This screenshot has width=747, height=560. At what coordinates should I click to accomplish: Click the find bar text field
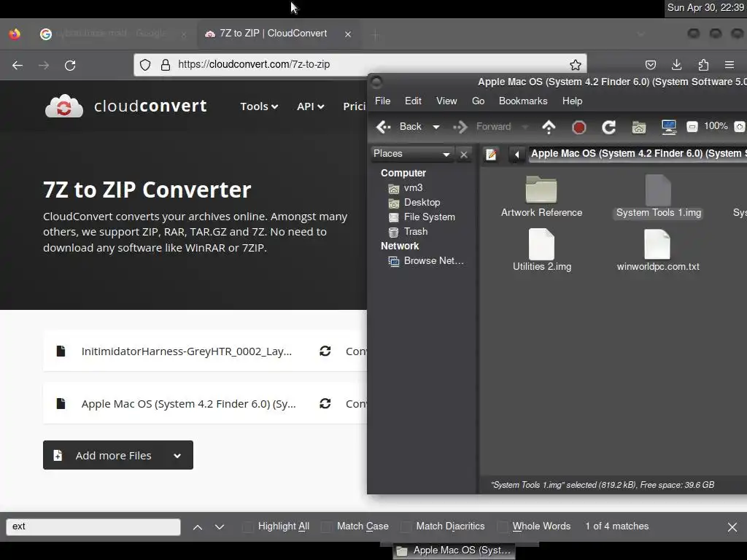[x=93, y=526]
